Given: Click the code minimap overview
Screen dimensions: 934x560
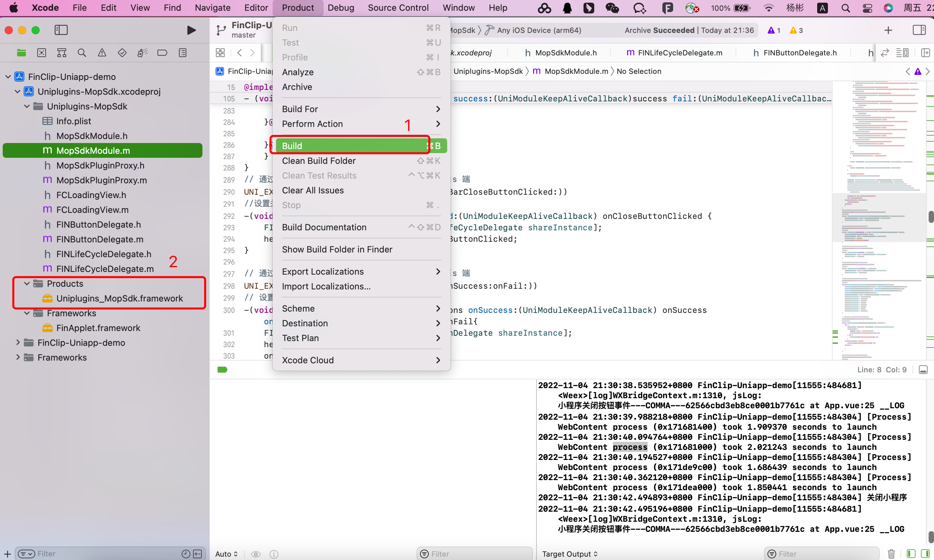Looking at the screenshot, I should coord(879,221).
